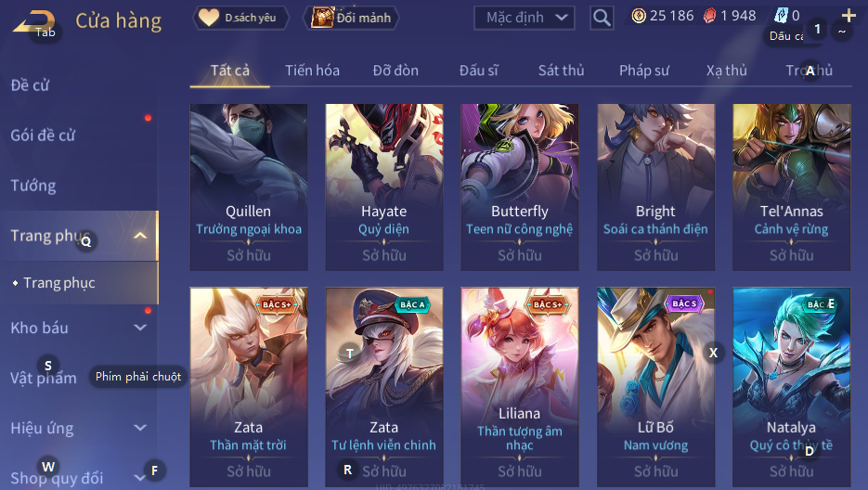Open Gói đề cử in sidebar
Screen dimensions: 868x490
[x=43, y=135]
